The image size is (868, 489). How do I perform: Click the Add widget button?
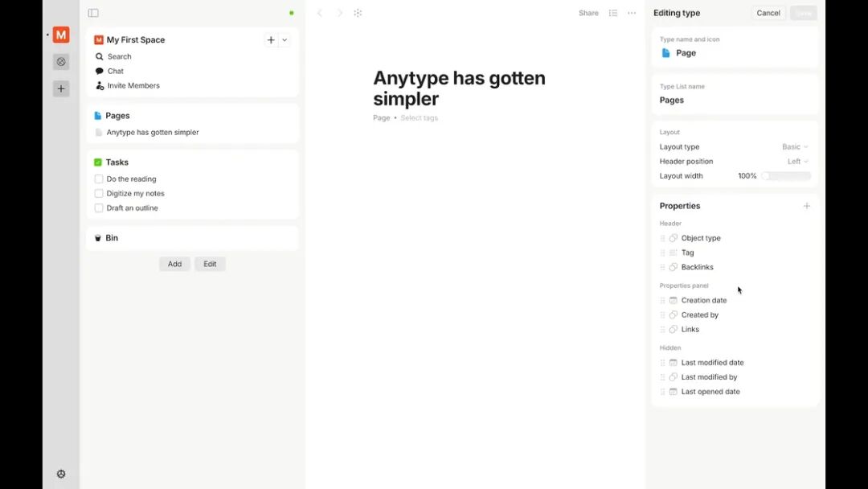pyautogui.click(x=174, y=264)
